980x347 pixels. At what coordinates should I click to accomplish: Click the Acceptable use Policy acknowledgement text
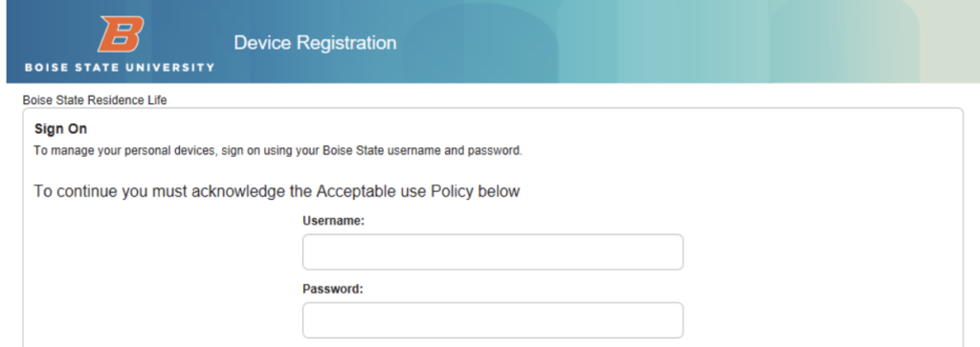tap(277, 191)
